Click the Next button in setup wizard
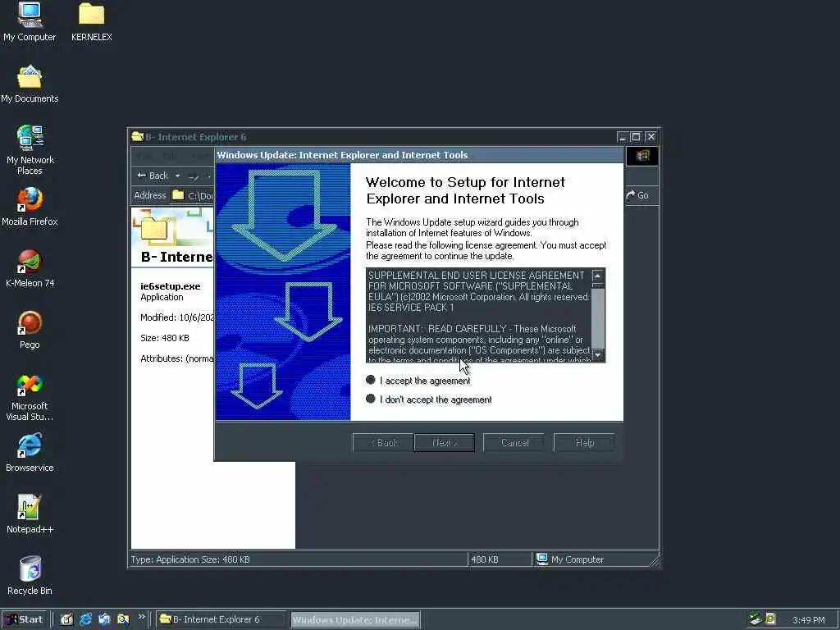 point(444,442)
